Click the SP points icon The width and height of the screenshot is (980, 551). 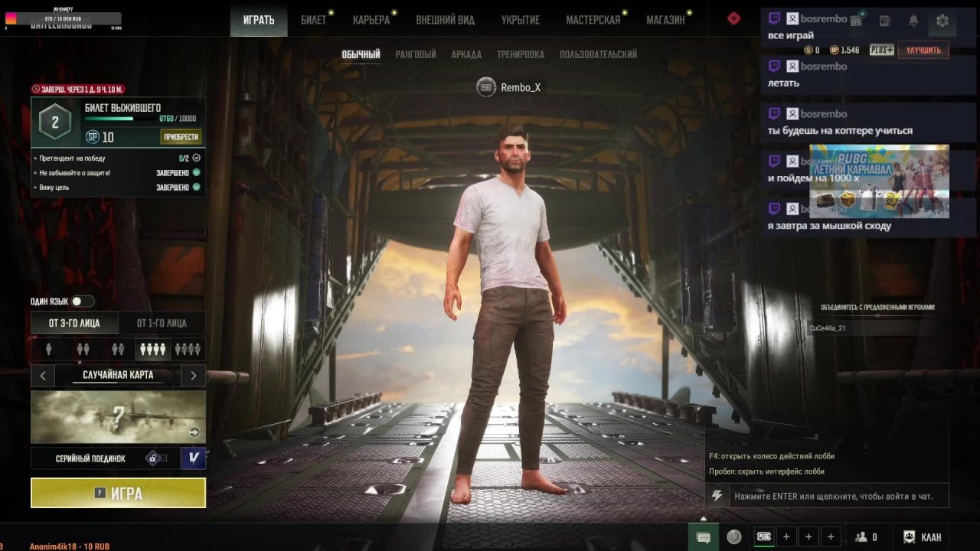(x=93, y=137)
